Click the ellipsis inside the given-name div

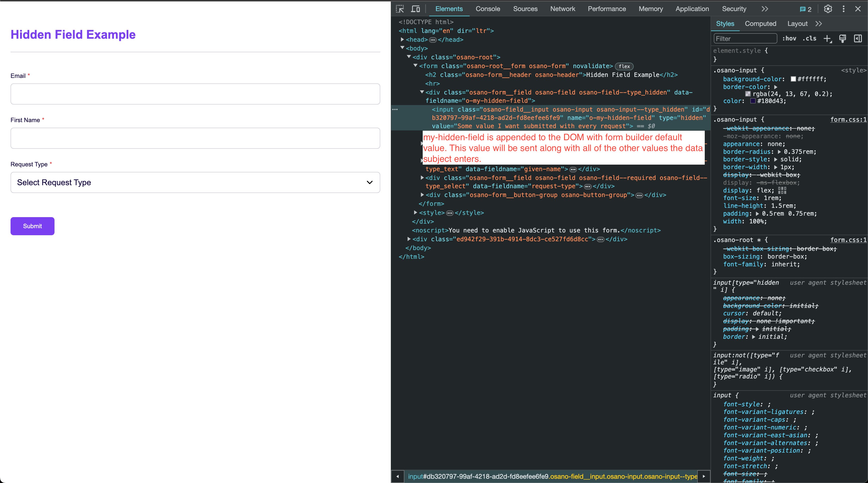click(x=573, y=170)
